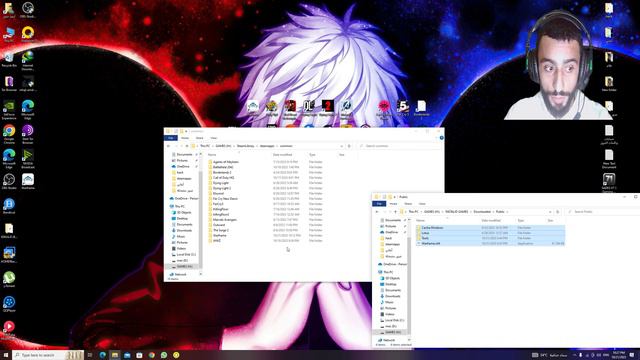Open the This PC desktop icon
The width and height of the screenshot is (640, 360).
pos(9,34)
